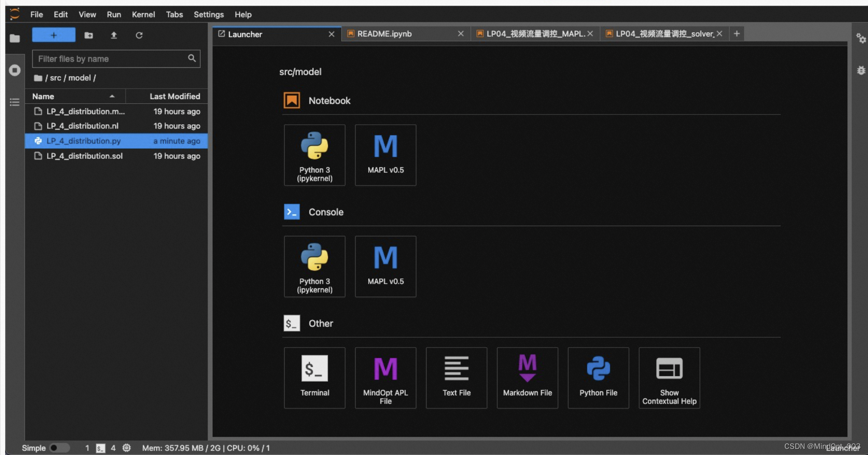Show Contextual Help
This screenshot has height=455, width=868.
[669, 378]
